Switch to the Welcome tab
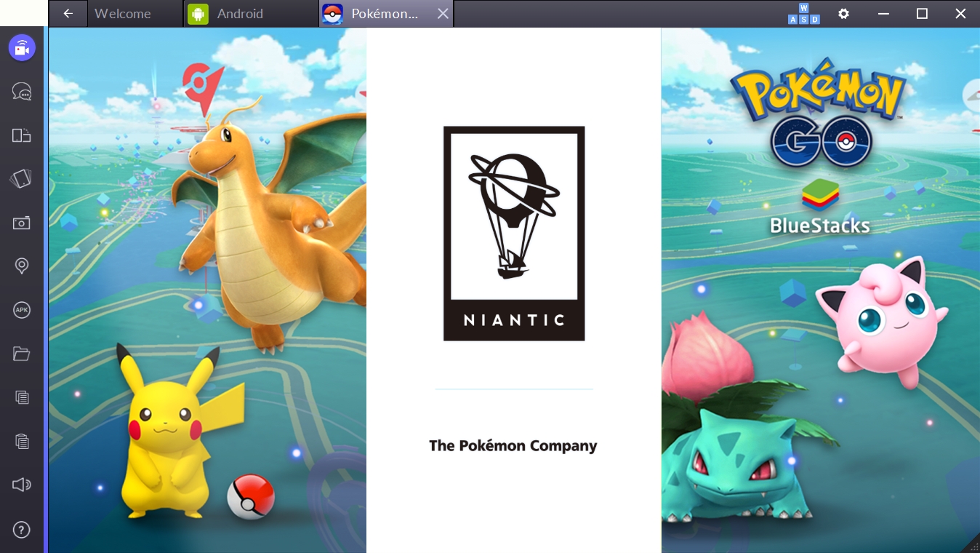Viewport: 980px width, 553px height. [135, 14]
